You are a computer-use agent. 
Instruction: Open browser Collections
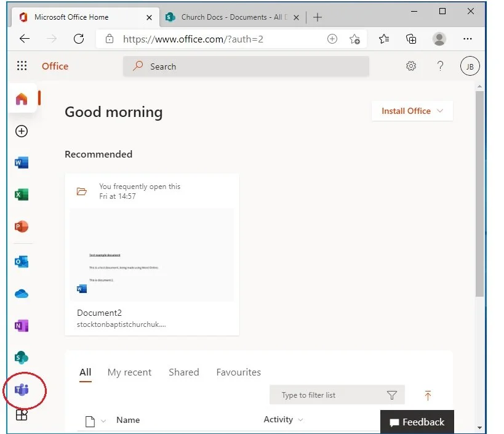(x=411, y=39)
